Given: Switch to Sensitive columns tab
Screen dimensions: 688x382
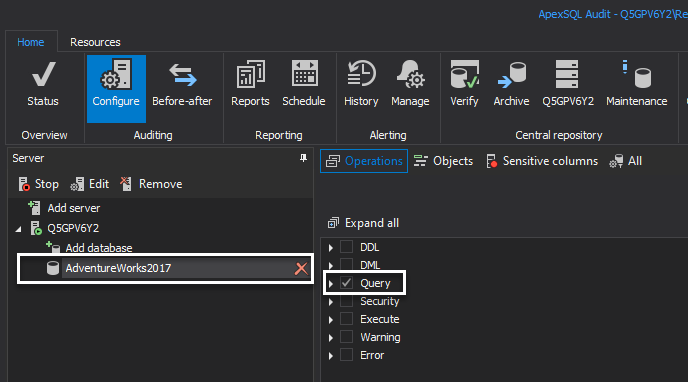Looking at the screenshot, I should pos(542,161).
